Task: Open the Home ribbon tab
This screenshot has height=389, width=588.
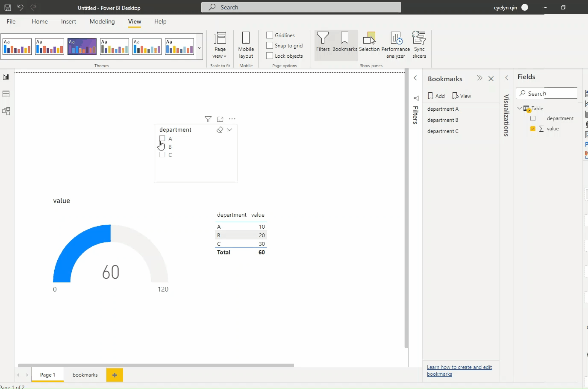Action: coord(40,21)
